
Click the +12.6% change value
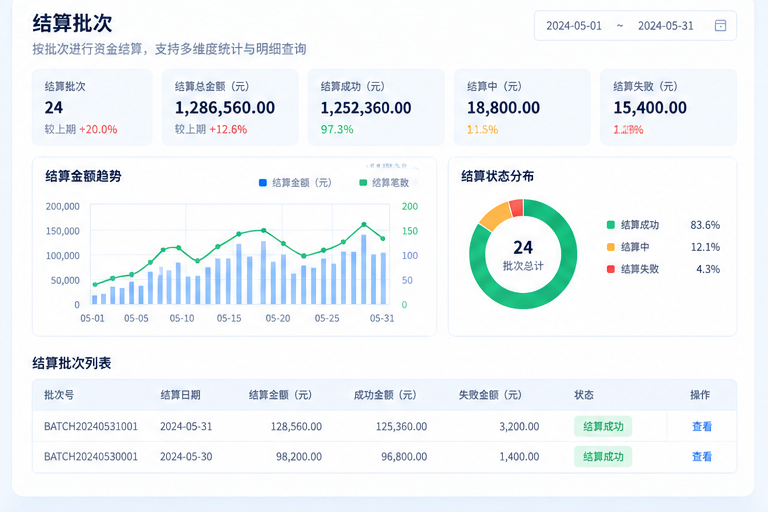[228, 129]
